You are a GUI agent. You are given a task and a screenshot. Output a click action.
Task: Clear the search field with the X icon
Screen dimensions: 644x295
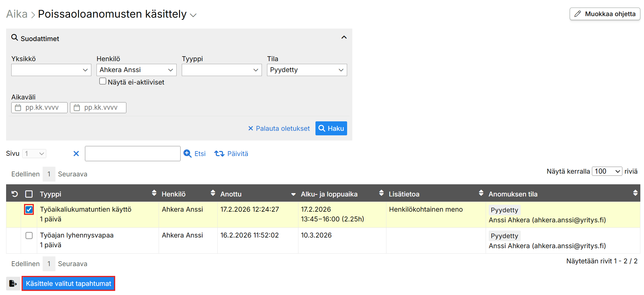point(76,154)
